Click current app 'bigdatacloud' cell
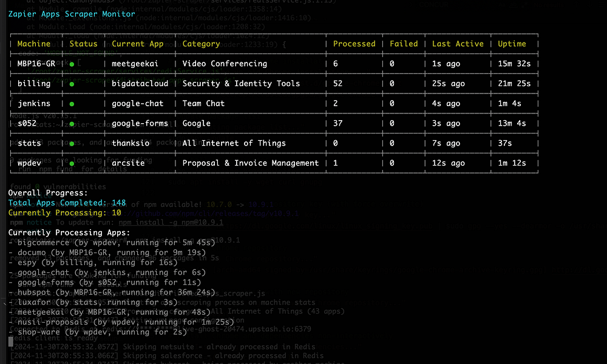 (x=140, y=84)
